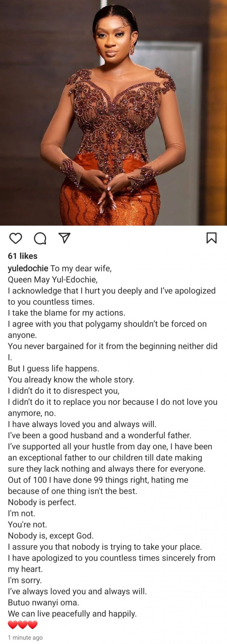The image size is (227, 644).
Task: Tap the "You're not." caption line
Action: pyautogui.click(x=27, y=525)
